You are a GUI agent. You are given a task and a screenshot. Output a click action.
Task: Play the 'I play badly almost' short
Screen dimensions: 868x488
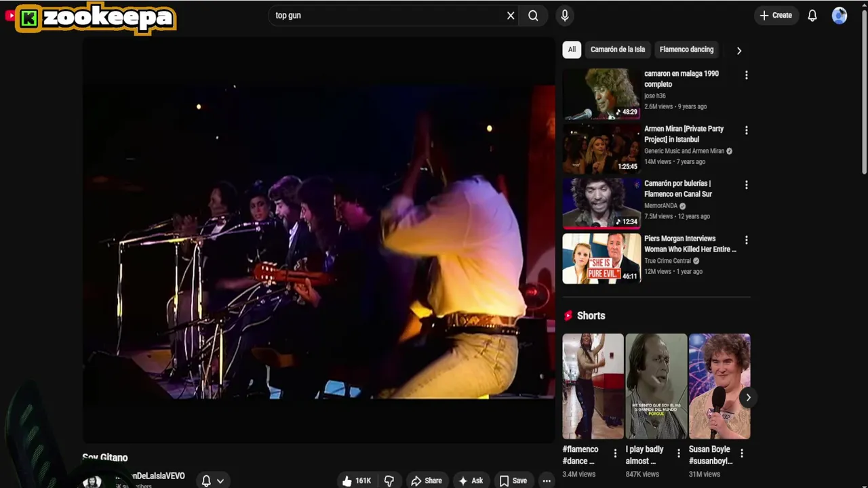pyautogui.click(x=656, y=386)
